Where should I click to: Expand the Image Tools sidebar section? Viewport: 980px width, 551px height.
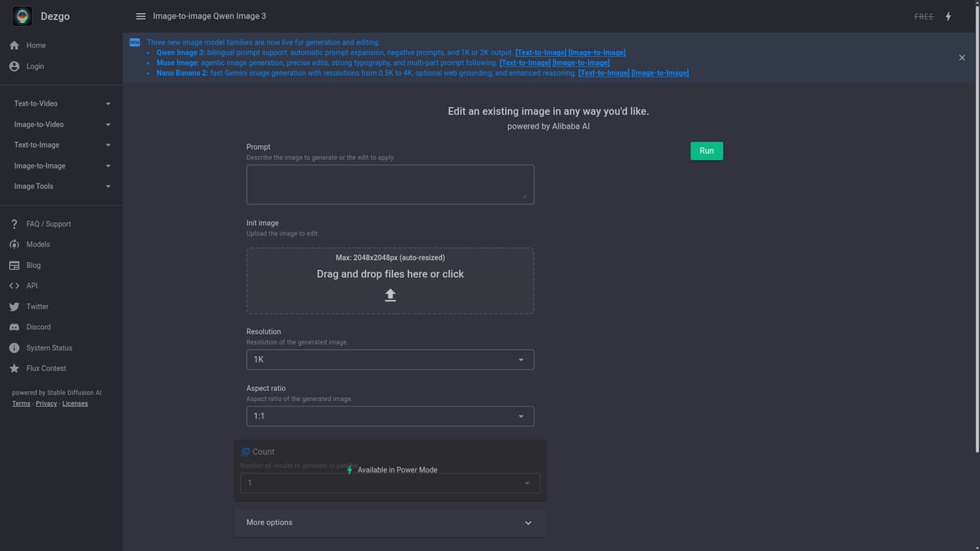click(x=61, y=186)
